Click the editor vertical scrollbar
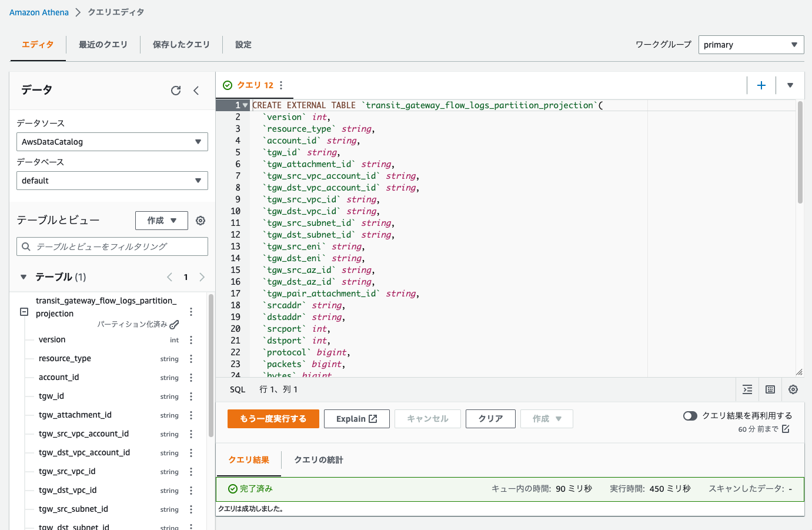Image resolution: width=812 pixels, height=530 pixels. tap(800, 153)
